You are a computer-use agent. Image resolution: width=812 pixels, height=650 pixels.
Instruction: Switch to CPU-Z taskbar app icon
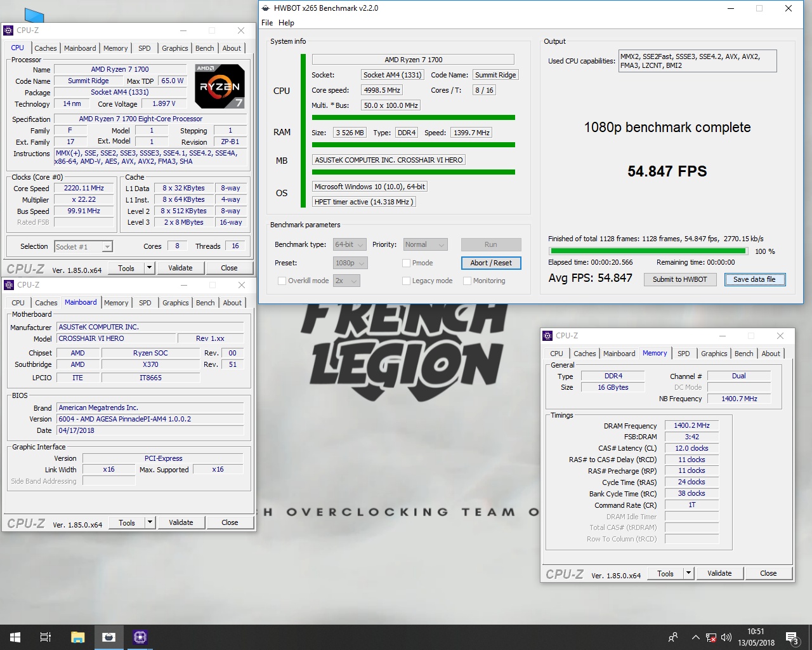tap(140, 637)
